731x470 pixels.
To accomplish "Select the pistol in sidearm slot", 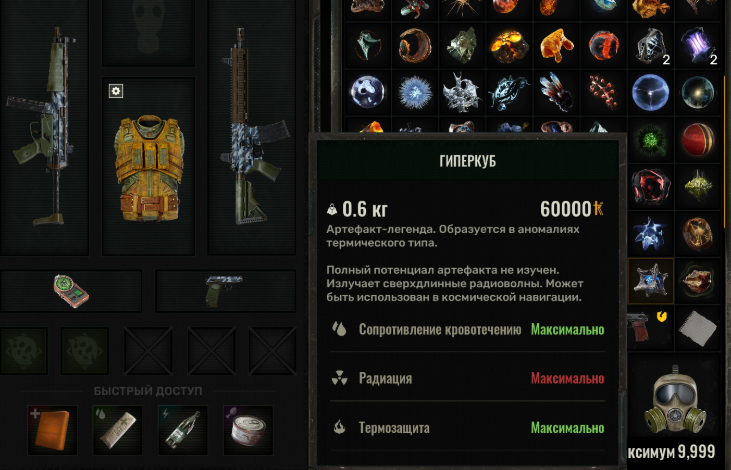I will tap(225, 291).
